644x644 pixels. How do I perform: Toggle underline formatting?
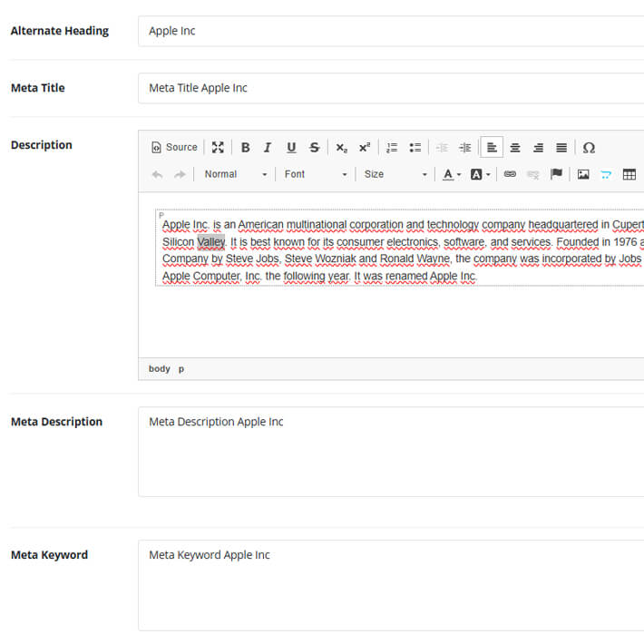tap(291, 148)
